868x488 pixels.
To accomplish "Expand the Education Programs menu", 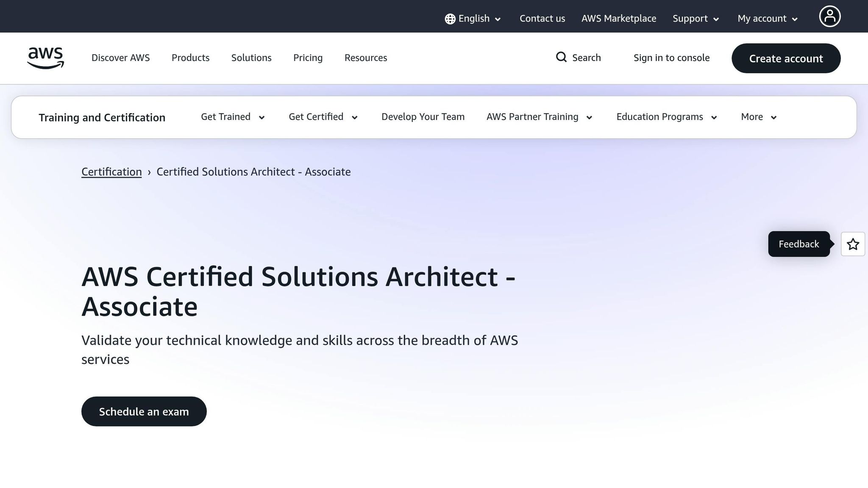I will pos(667,117).
